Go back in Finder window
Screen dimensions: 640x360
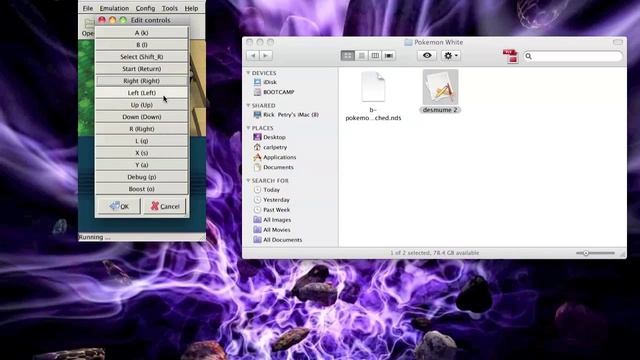pos(253,56)
